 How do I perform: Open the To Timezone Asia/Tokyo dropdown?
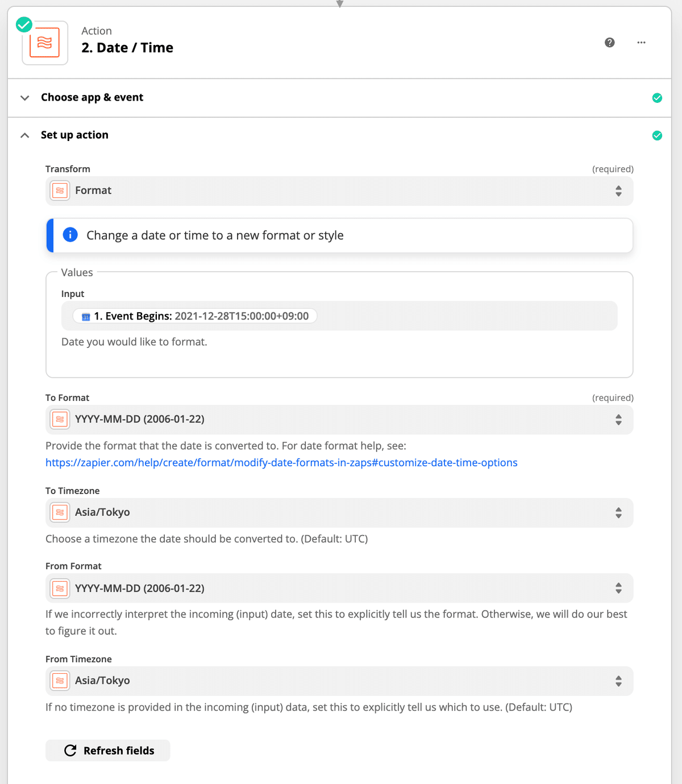(x=339, y=513)
